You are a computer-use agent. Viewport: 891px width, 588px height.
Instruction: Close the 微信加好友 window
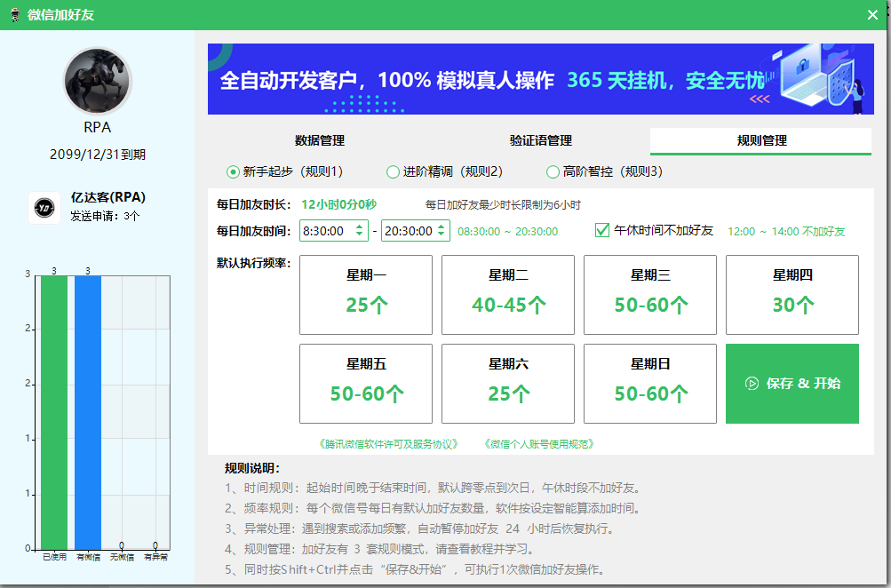873,15
